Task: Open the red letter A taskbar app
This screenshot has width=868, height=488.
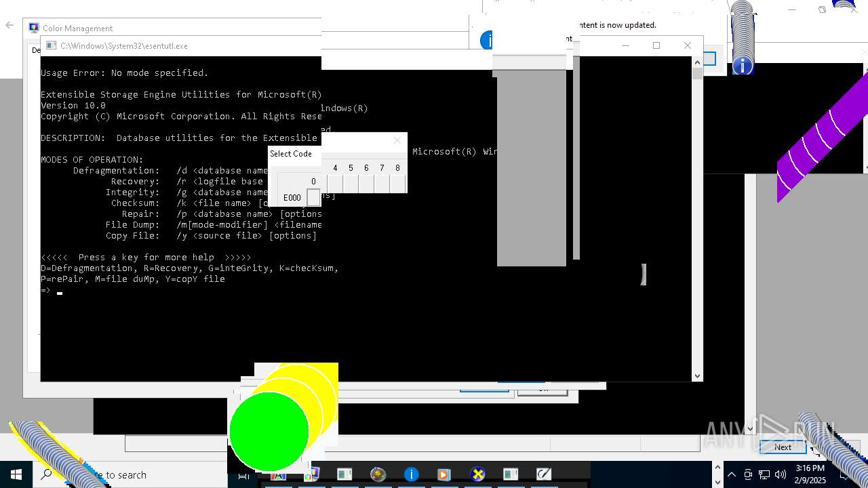Action: point(278,474)
